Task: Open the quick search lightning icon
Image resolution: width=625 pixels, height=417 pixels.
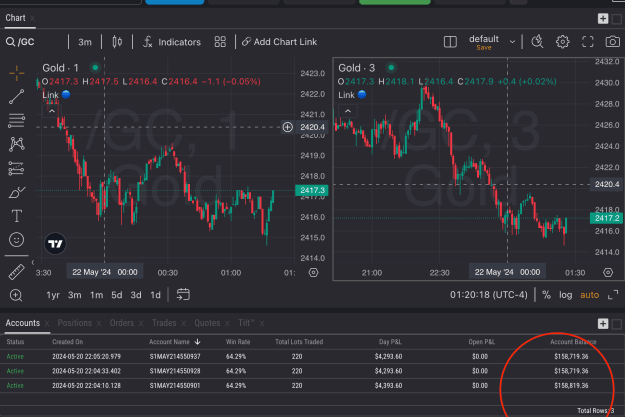Action: click(x=537, y=41)
